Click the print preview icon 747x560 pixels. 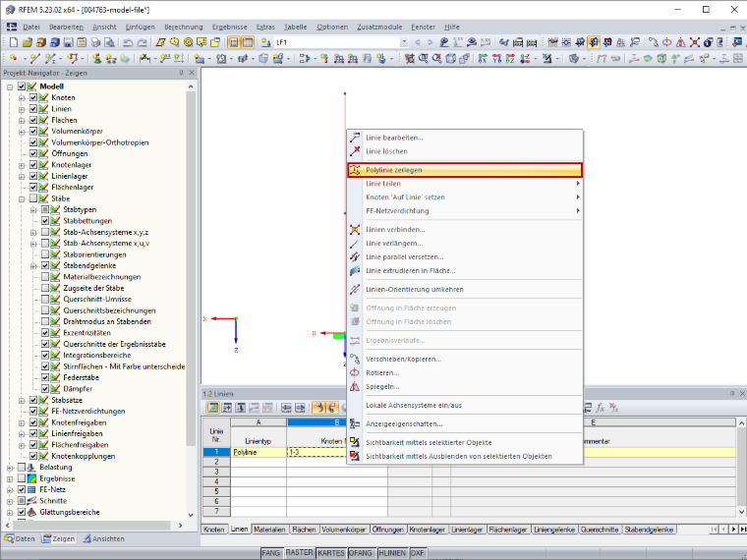pyautogui.click(x=109, y=42)
